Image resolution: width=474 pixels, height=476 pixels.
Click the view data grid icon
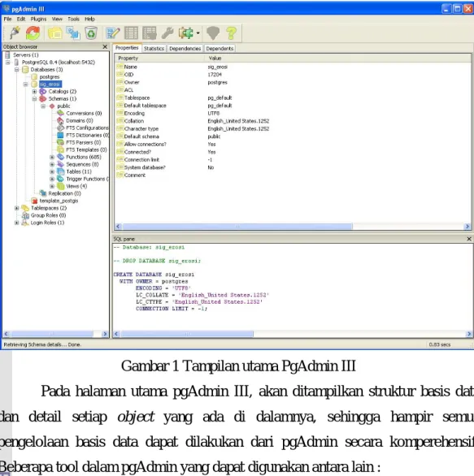[x=131, y=32]
